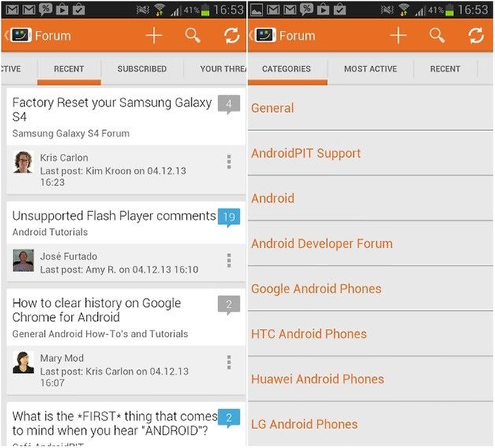Viewport: 495px width, 448px height.
Task: Tap the AndroidPIT app logo in left screen
Action: [x=20, y=35]
